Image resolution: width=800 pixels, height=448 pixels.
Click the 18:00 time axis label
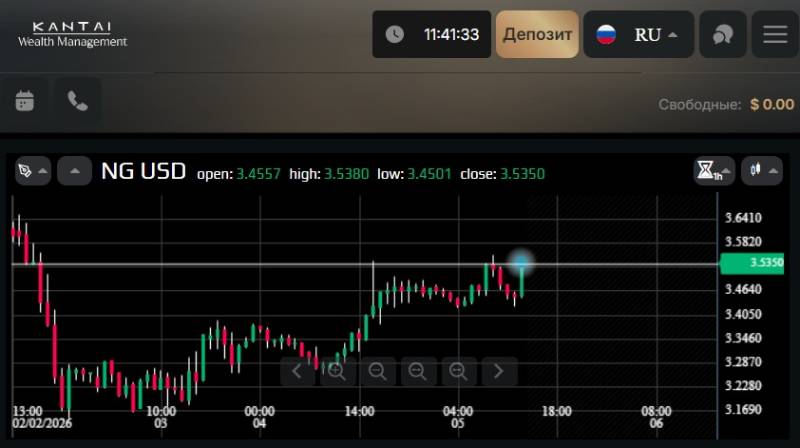tap(557, 411)
